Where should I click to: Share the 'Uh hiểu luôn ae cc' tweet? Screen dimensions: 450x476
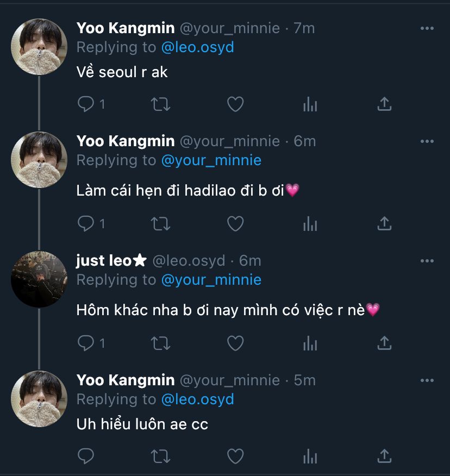point(384,456)
